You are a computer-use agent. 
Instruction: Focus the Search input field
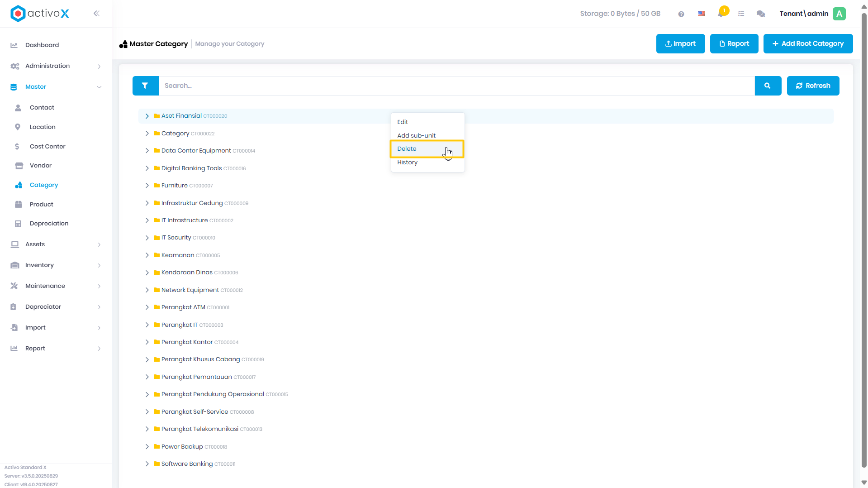point(457,86)
